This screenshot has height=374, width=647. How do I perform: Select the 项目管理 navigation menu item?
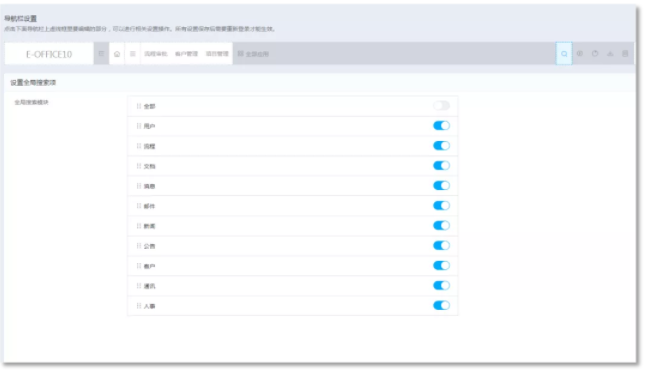point(217,54)
